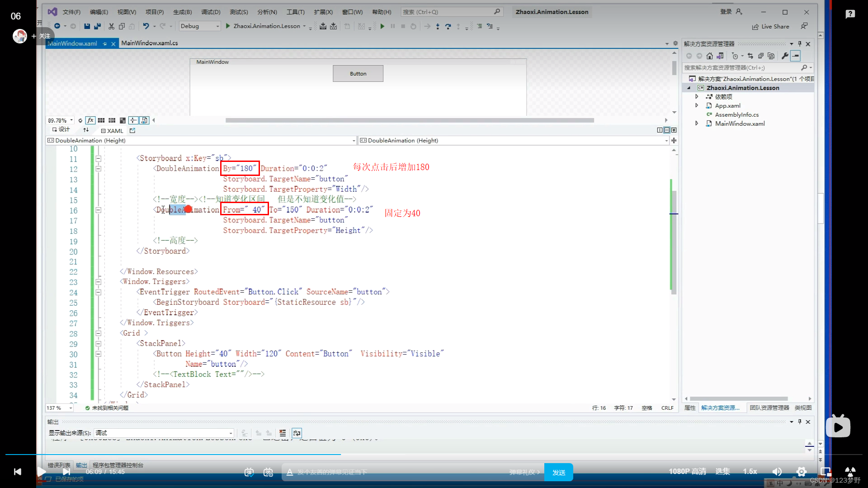Click the 登录 sign-in link
Screen dimensions: 868x488
tap(731, 12)
